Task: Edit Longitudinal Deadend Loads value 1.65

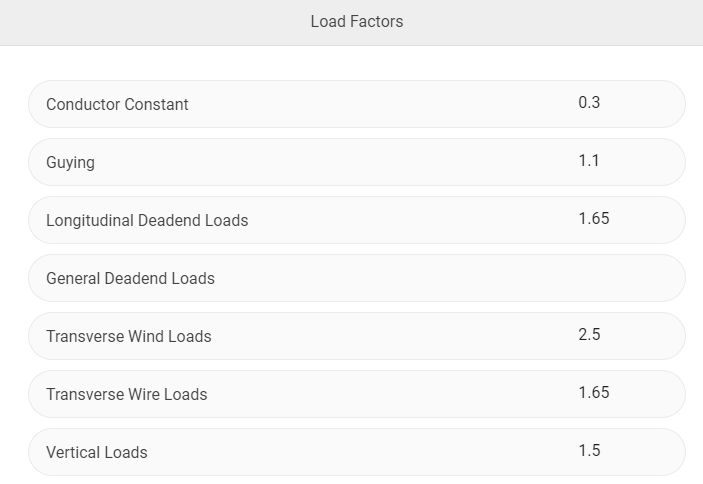Action: point(594,218)
